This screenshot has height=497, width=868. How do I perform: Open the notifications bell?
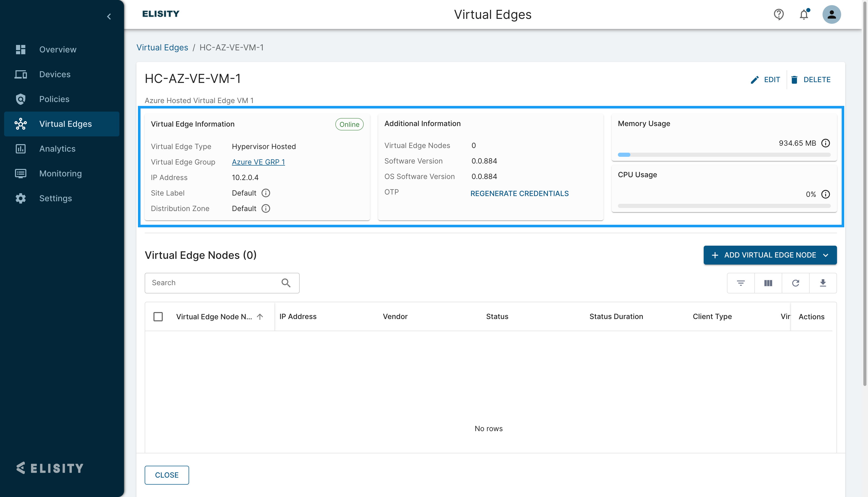[804, 14]
